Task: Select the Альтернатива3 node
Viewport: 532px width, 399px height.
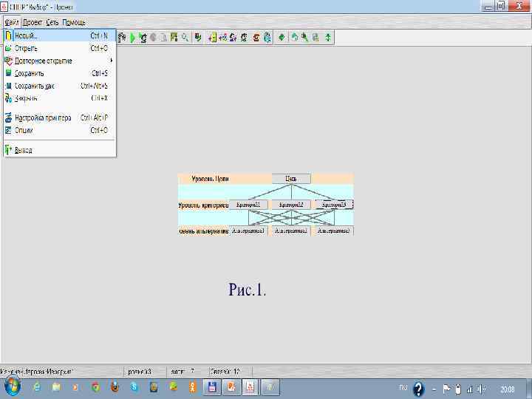Action: [334, 231]
